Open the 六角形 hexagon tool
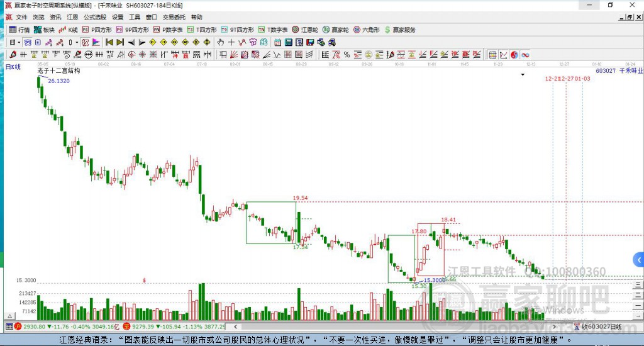The image size is (644, 346). (367, 30)
